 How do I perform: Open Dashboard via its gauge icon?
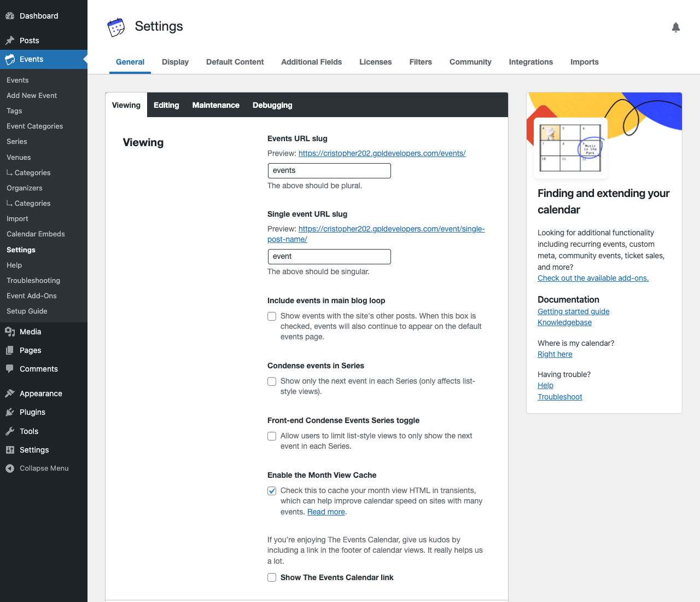pos(10,16)
